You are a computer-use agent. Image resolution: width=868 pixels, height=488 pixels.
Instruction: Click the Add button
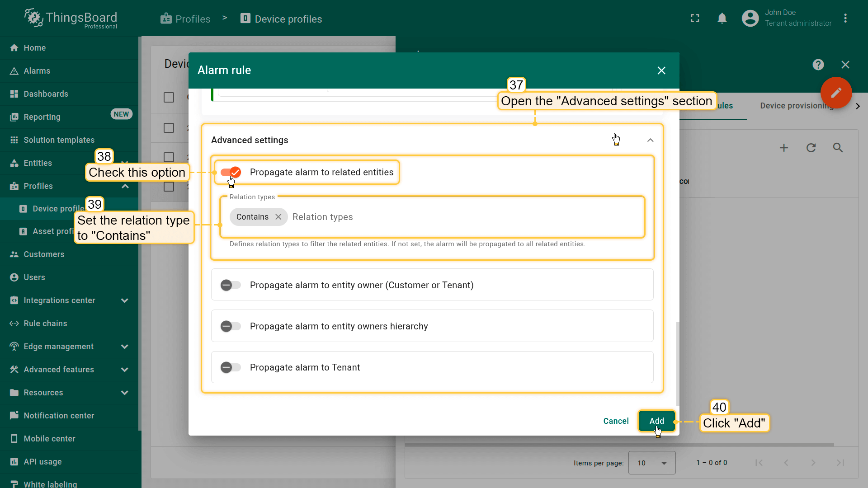click(x=656, y=421)
